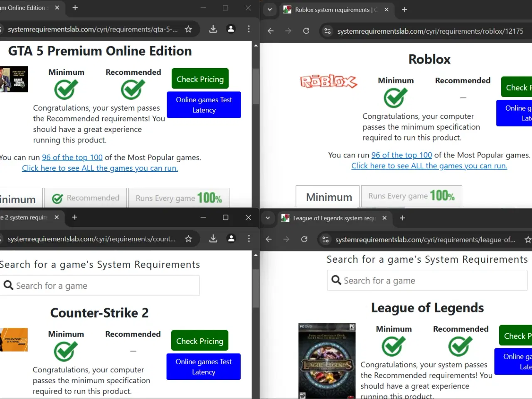Click the Roblox logo image
Screen dimensions: 532x399
tap(328, 81)
